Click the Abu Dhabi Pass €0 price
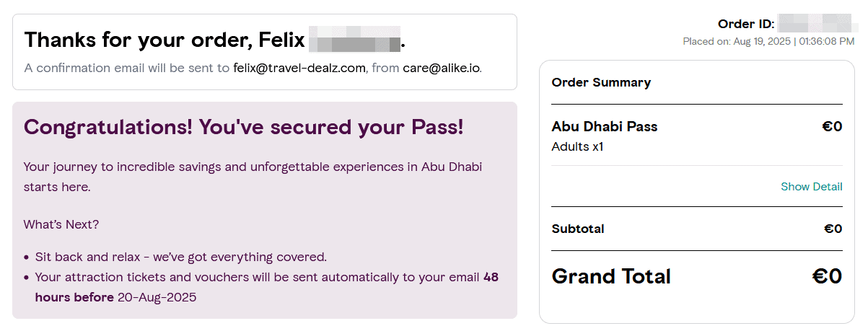The height and width of the screenshot is (326, 868). (x=832, y=127)
